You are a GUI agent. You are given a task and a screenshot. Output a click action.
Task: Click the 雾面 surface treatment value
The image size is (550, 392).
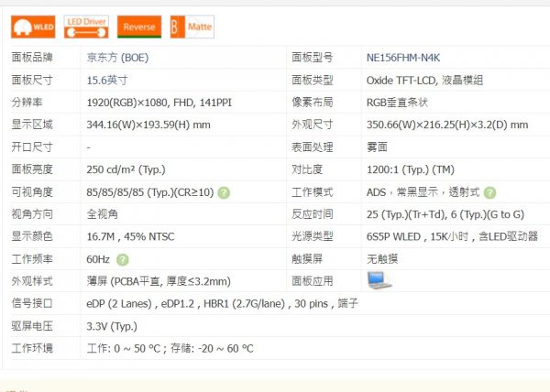point(378,147)
